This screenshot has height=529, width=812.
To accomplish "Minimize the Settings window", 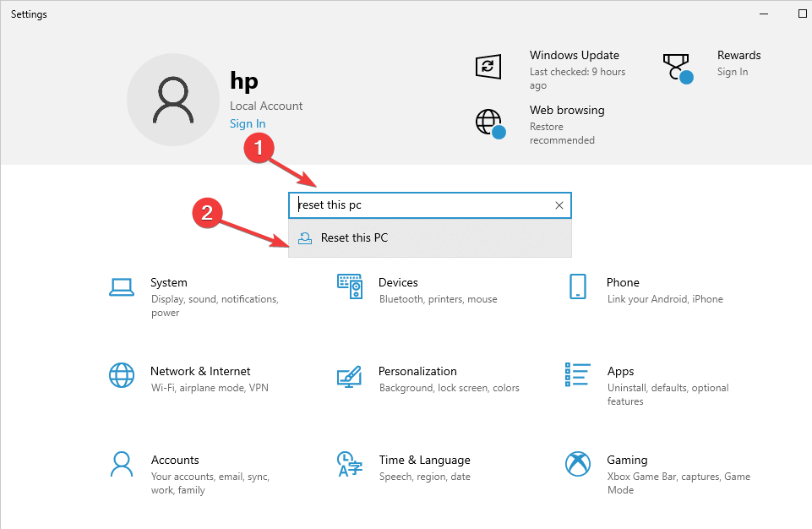I will [x=764, y=14].
